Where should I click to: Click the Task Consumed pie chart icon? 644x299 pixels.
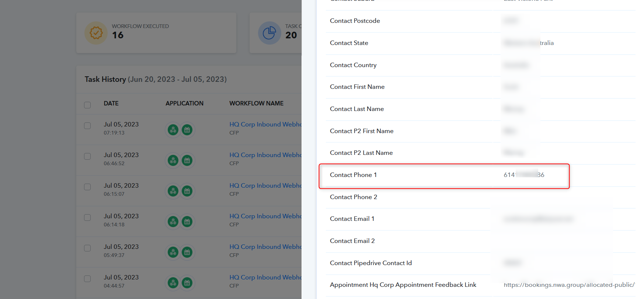click(x=269, y=33)
